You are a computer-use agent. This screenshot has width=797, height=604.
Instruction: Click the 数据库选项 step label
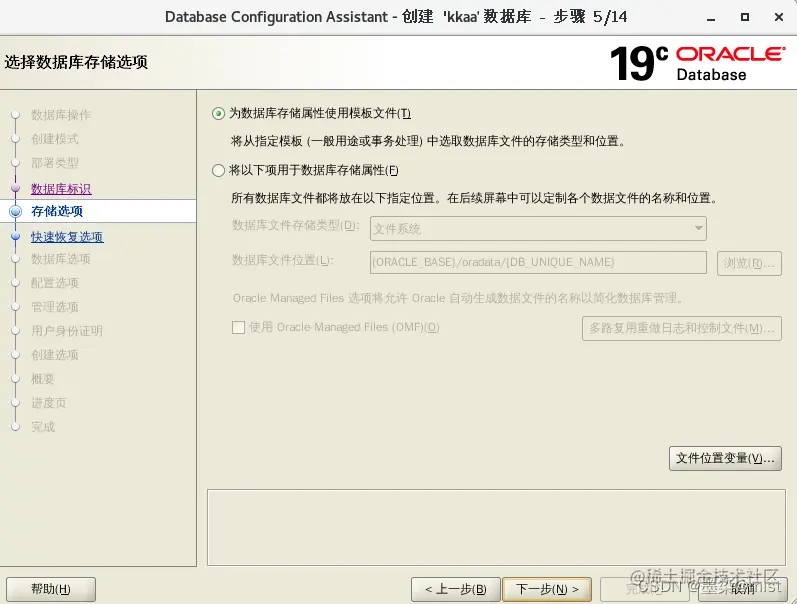click(x=61, y=259)
